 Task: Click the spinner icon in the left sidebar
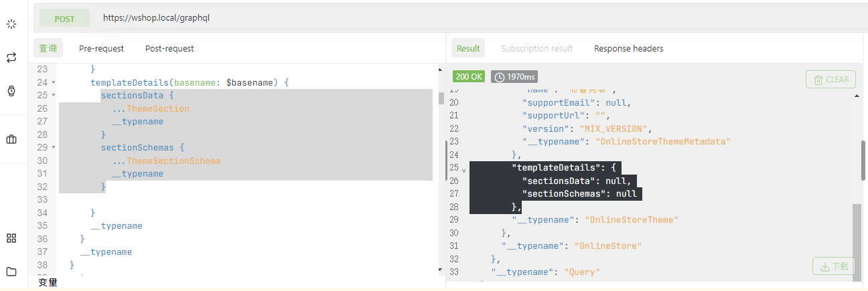[x=11, y=24]
